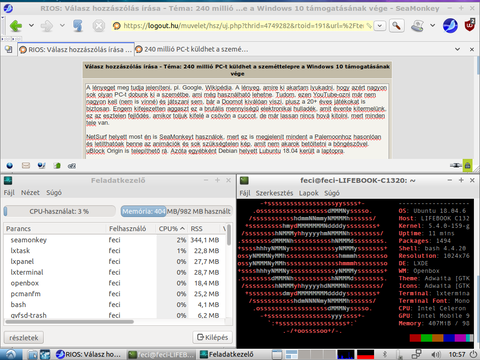Sort by the CPU% column header
The width and height of the screenshot is (480, 360).
pyautogui.click(x=172, y=229)
